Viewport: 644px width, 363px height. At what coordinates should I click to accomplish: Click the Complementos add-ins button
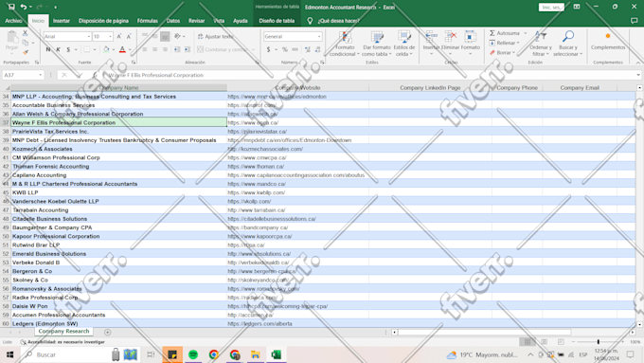608,41
